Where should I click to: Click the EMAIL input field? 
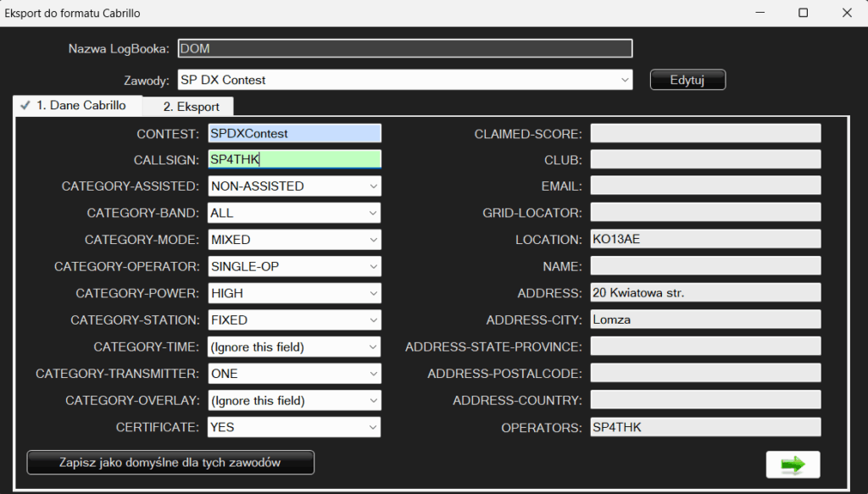pos(705,186)
